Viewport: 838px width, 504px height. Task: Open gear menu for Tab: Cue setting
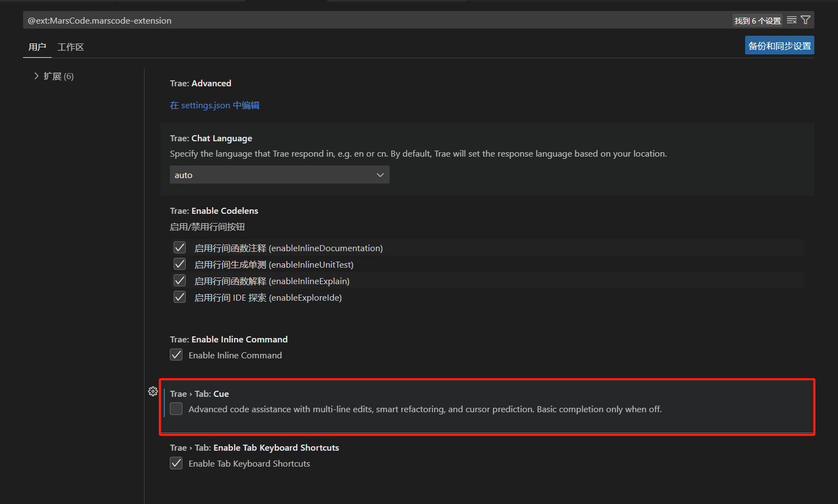(x=153, y=391)
